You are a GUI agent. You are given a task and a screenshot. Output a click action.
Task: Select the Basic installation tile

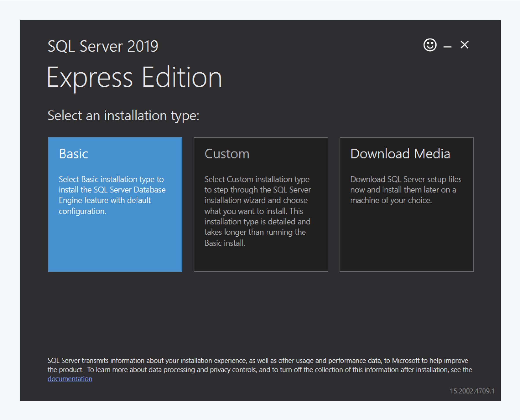pyautogui.click(x=115, y=204)
